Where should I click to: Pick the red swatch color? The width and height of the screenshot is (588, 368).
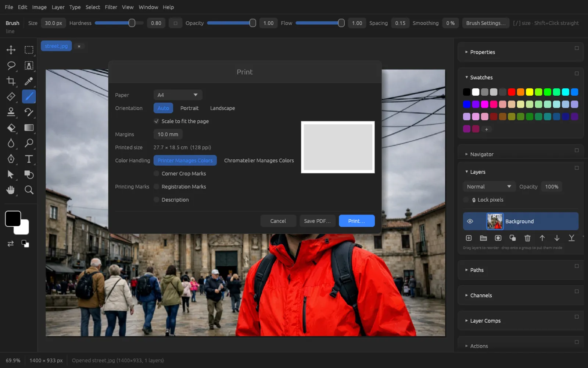[512, 92]
